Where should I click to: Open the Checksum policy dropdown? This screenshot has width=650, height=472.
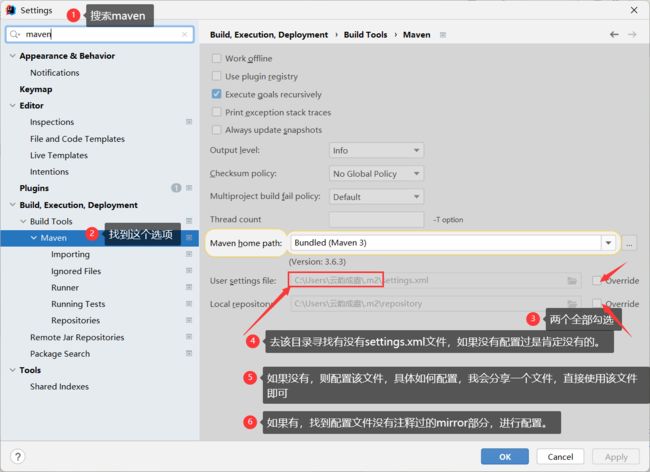click(x=376, y=174)
